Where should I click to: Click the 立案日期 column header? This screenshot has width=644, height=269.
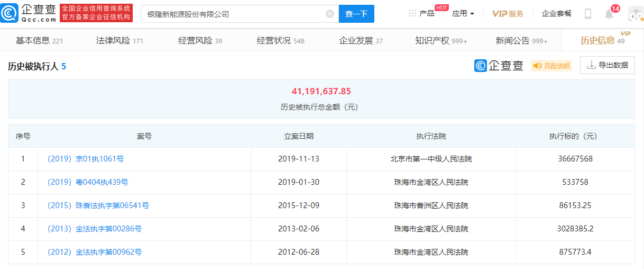click(x=299, y=136)
